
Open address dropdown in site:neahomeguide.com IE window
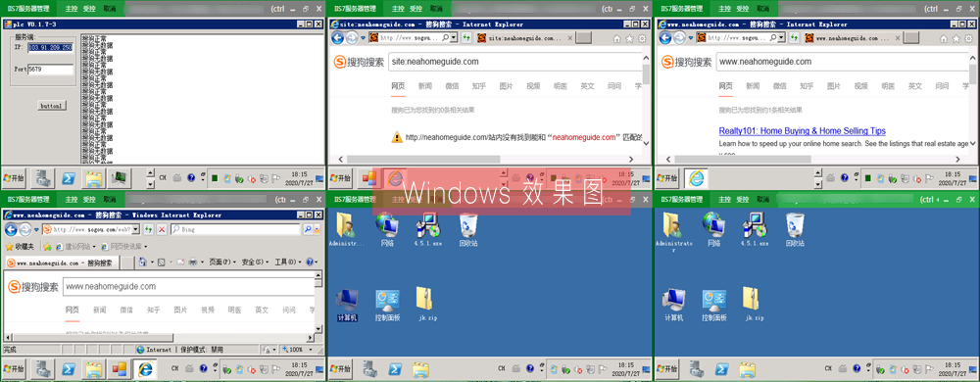click(x=454, y=38)
